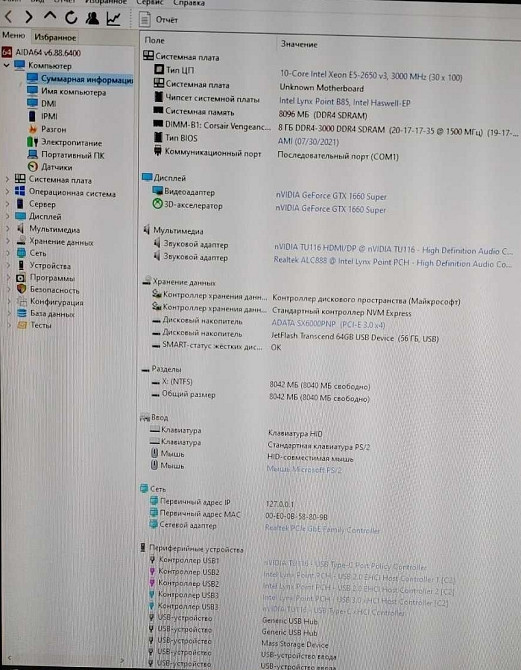Click the Back navigation arrow
This screenshot has width=521, height=670.
(9, 17)
